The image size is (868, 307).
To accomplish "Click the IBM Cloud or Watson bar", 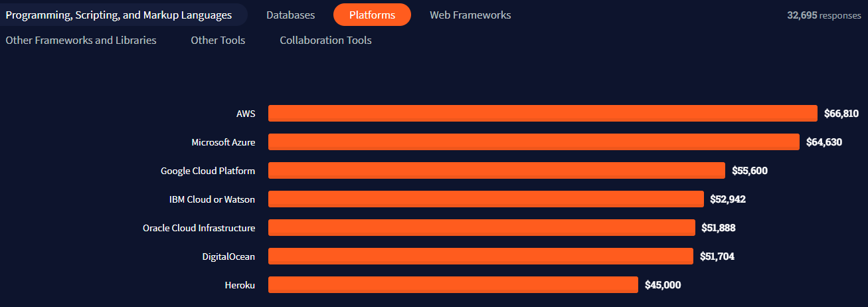I will point(485,199).
